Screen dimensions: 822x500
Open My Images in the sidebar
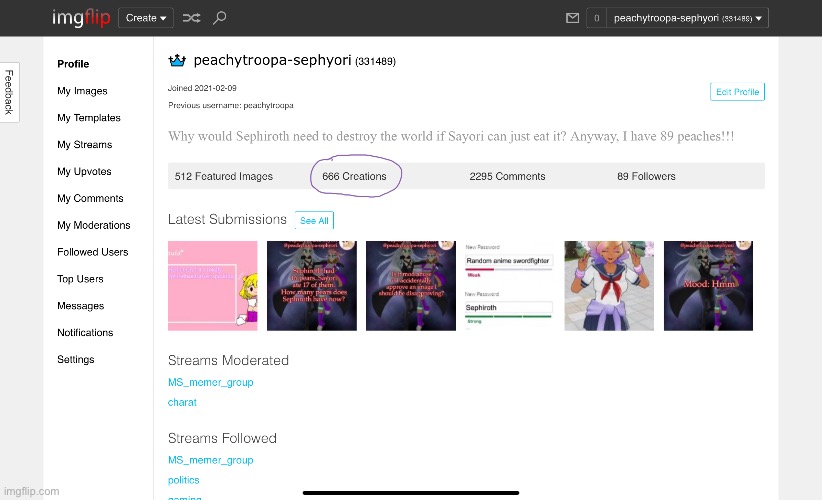[82, 91]
